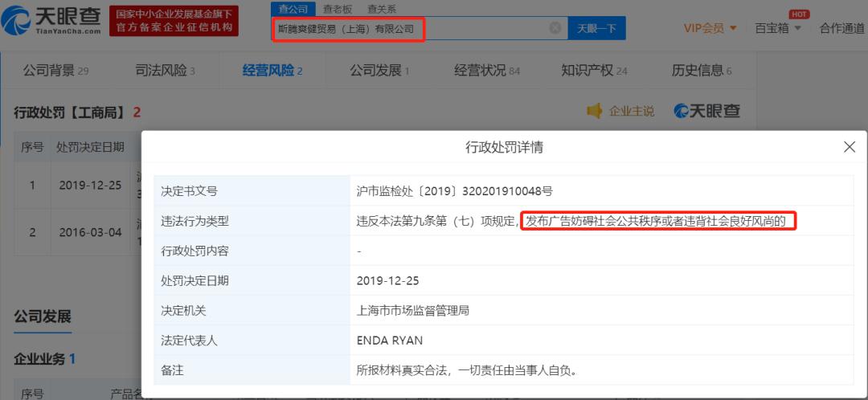The height and width of the screenshot is (400, 868).
Task: Open the 司法风险 tab
Action: (x=165, y=70)
